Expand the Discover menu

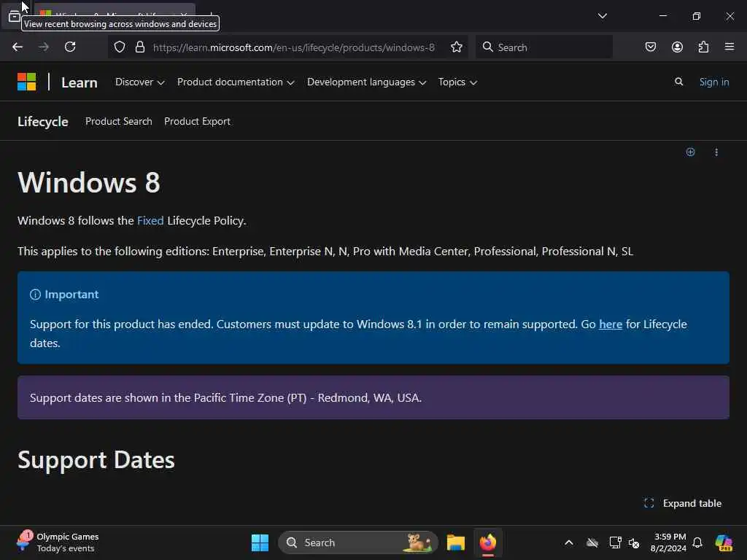[139, 82]
